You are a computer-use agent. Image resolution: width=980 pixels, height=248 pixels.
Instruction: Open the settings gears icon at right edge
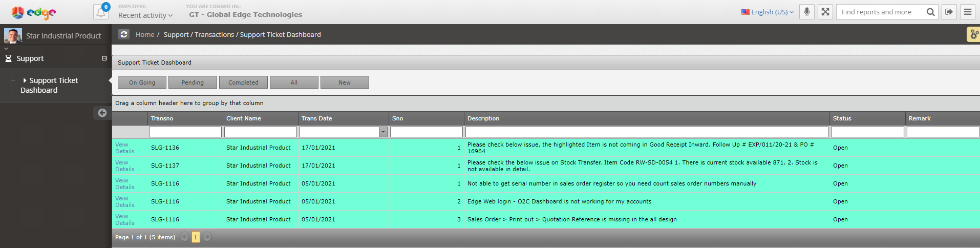973,34
